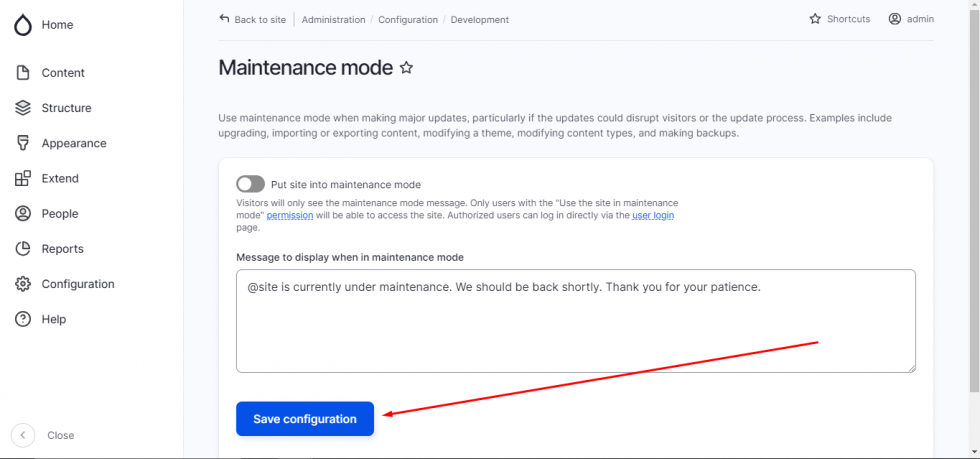The height and width of the screenshot is (459, 980).
Task: Click the Drupal drop logo icon
Action: (23, 25)
